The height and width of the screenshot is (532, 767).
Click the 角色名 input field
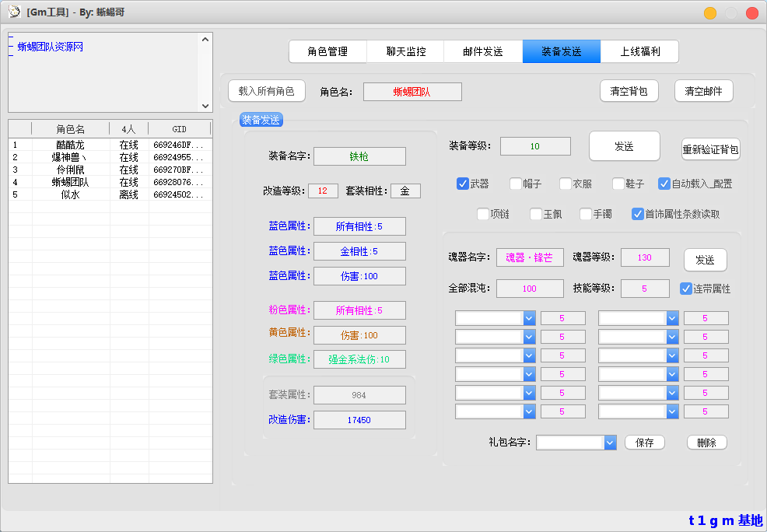pos(412,92)
